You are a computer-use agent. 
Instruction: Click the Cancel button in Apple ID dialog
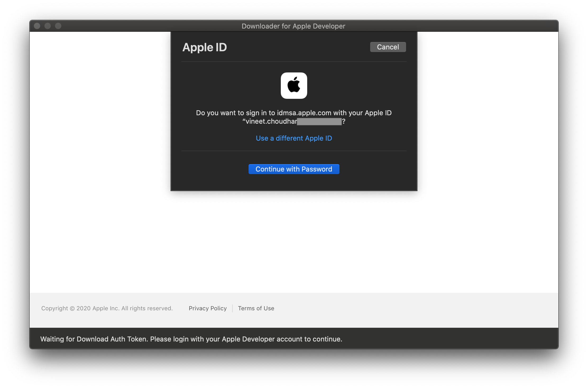point(388,47)
